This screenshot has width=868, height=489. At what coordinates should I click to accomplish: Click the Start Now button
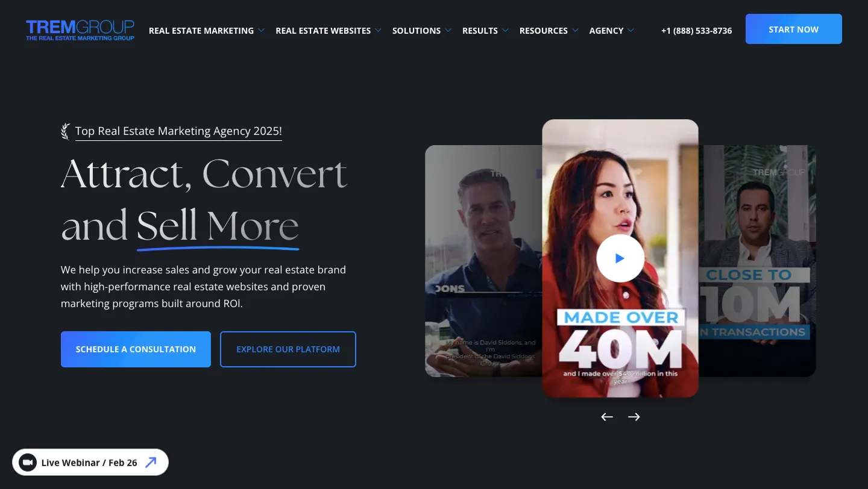[x=794, y=29]
